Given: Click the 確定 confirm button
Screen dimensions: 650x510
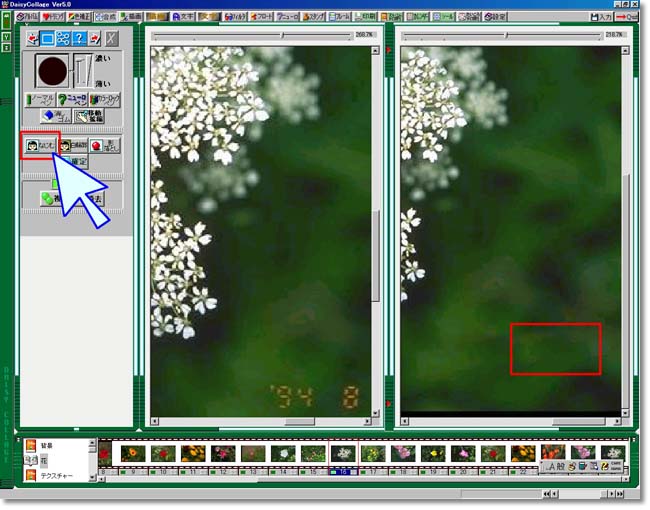Looking at the screenshot, I should click(x=77, y=161).
